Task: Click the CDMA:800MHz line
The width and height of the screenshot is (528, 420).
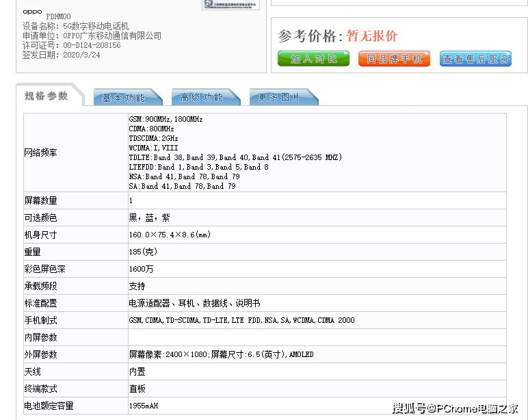Action: (x=152, y=129)
